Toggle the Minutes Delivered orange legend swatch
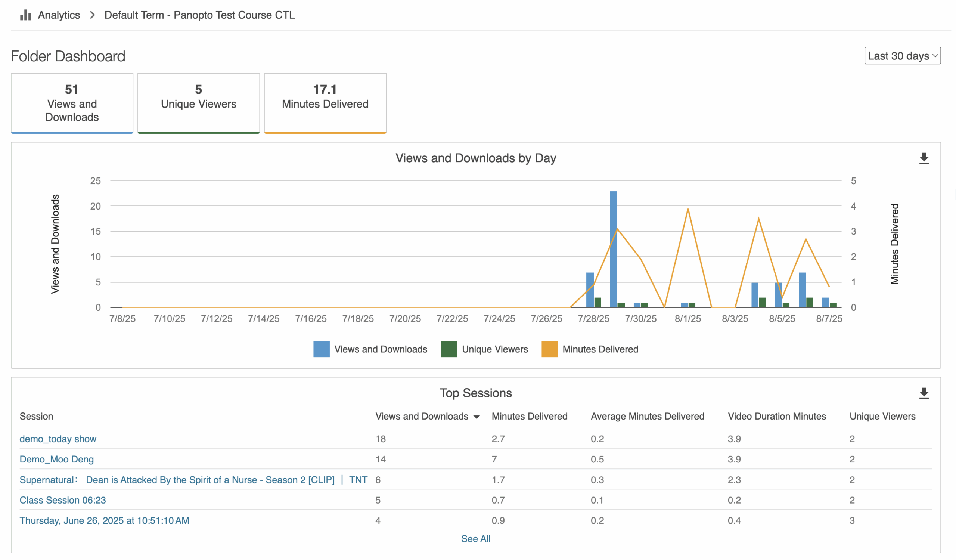Image resolution: width=956 pixels, height=560 pixels. 549,349
